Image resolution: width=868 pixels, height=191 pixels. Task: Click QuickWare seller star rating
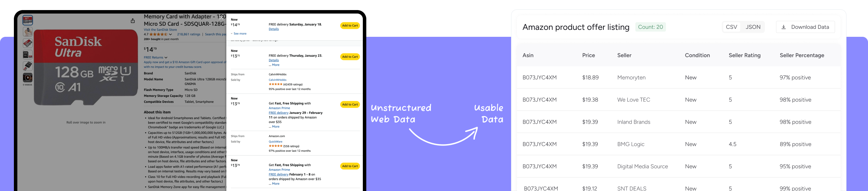[x=275, y=146]
